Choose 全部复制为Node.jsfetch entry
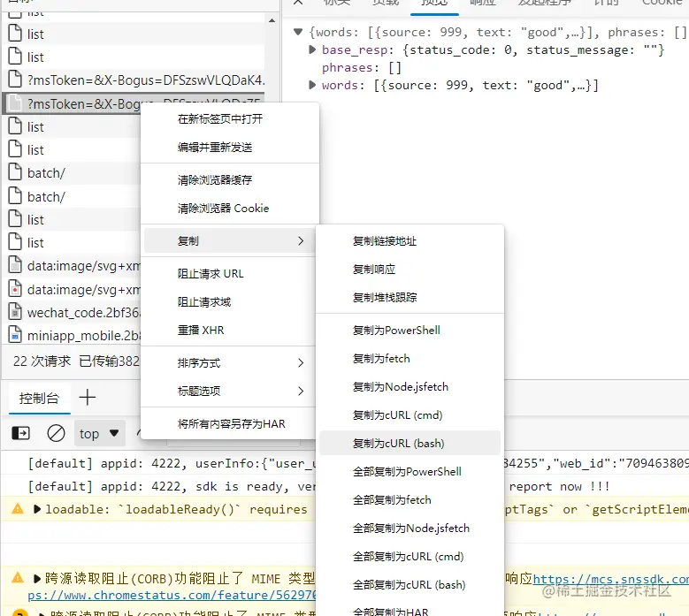Image resolution: width=689 pixels, height=616 pixels. (410, 529)
